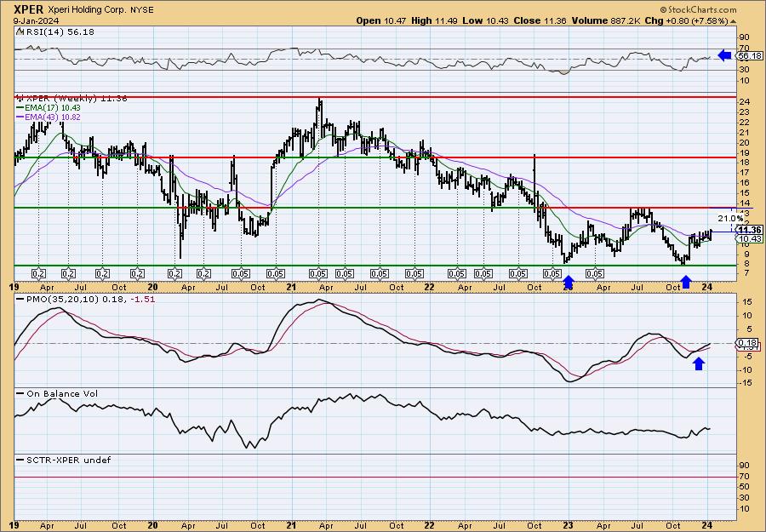Select the XPER (Weekly) 11.36 price label

pos(77,98)
